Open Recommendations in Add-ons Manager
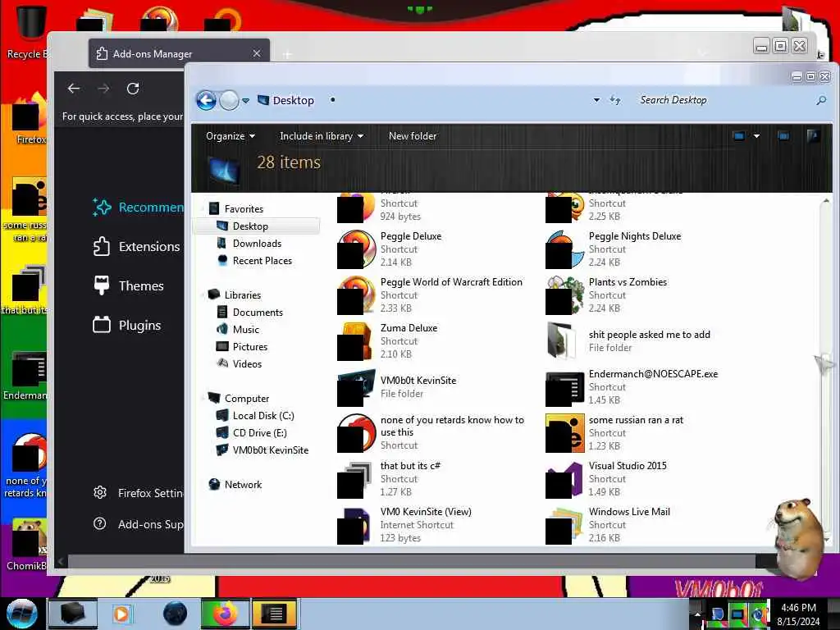This screenshot has width=840, height=630. click(x=138, y=208)
